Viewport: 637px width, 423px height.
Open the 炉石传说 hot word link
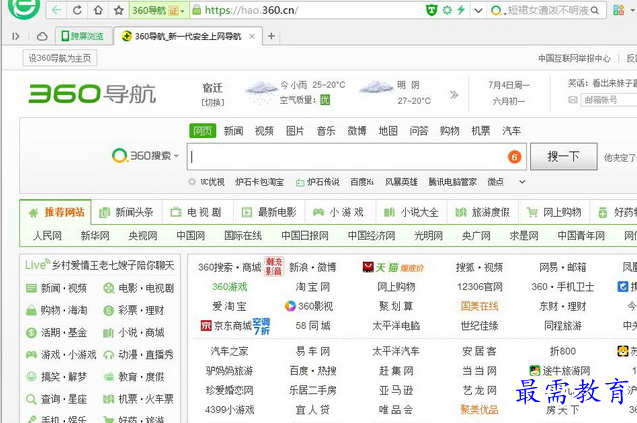pyautogui.click(x=323, y=182)
